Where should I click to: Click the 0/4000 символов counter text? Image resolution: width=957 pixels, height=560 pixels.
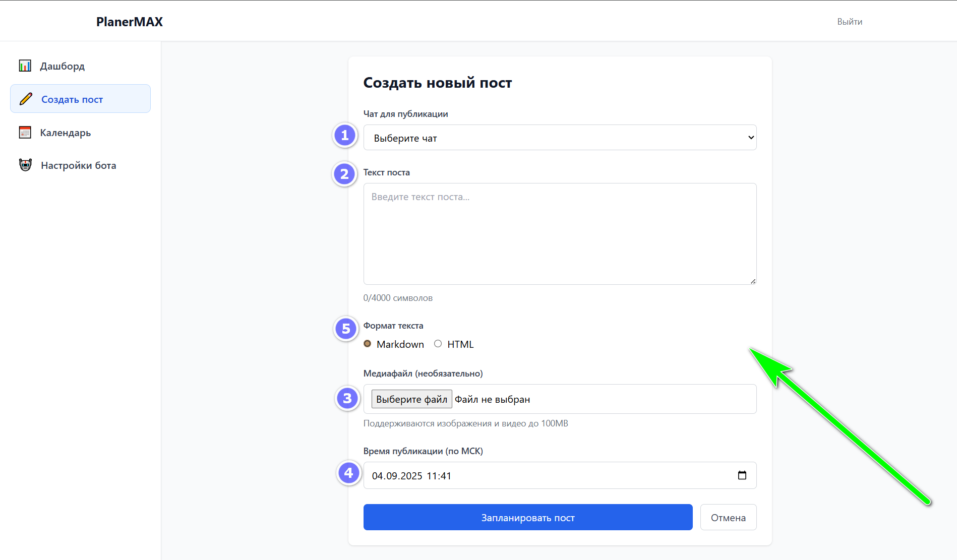pyautogui.click(x=398, y=298)
